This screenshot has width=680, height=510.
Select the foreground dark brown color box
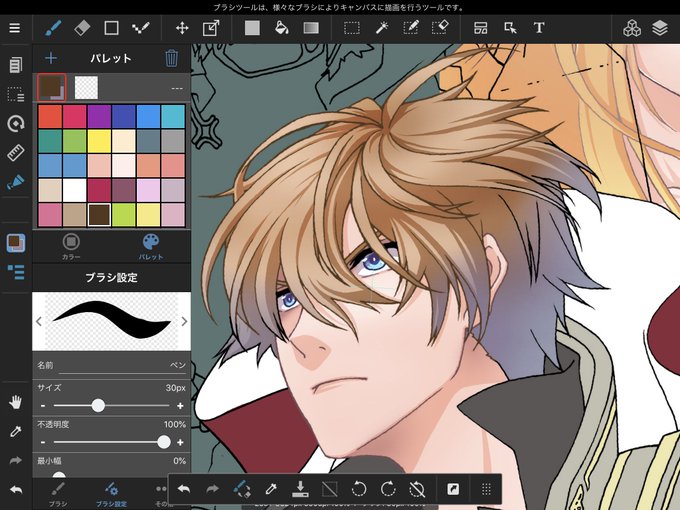tap(52, 88)
